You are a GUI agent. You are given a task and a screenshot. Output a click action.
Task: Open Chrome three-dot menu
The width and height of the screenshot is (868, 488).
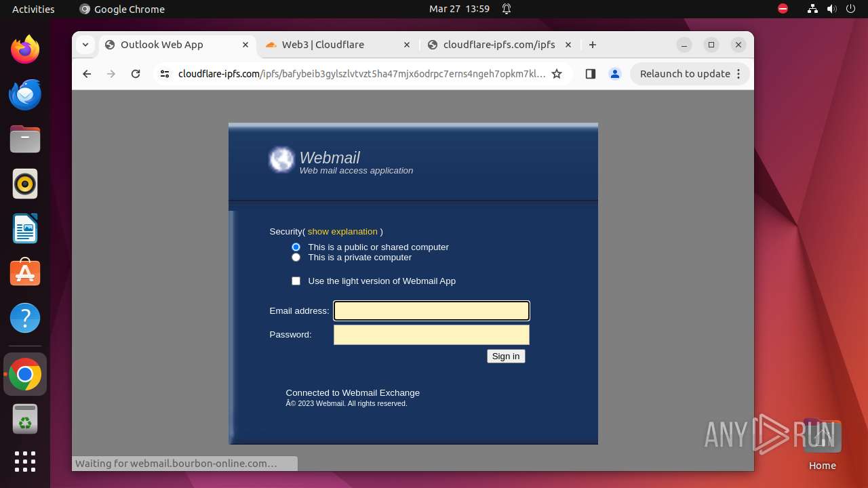point(738,74)
